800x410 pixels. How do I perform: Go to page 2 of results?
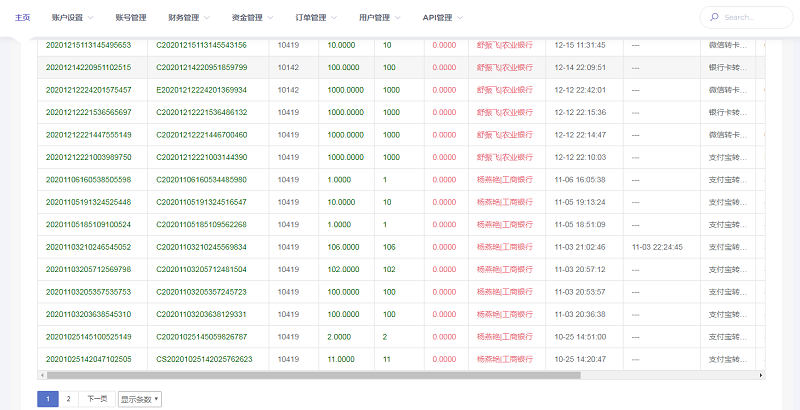(68, 399)
